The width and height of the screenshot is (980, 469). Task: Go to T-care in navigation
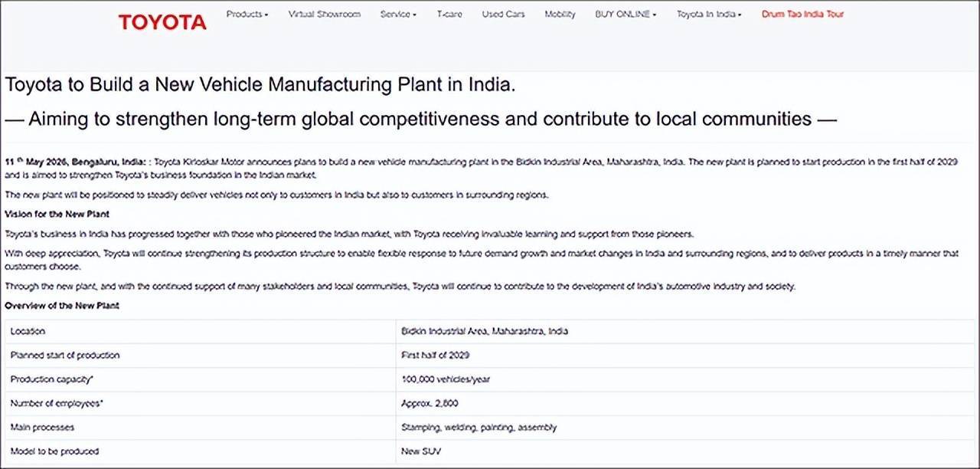click(x=449, y=14)
